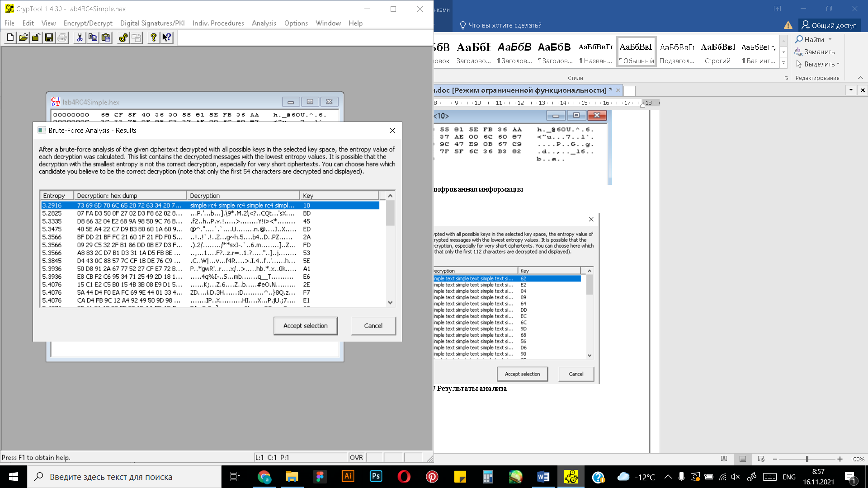Image resolution: width=868 pixels, height=488 pixels.
Task: Select the result row with key F7
Action: pos(210,292)
